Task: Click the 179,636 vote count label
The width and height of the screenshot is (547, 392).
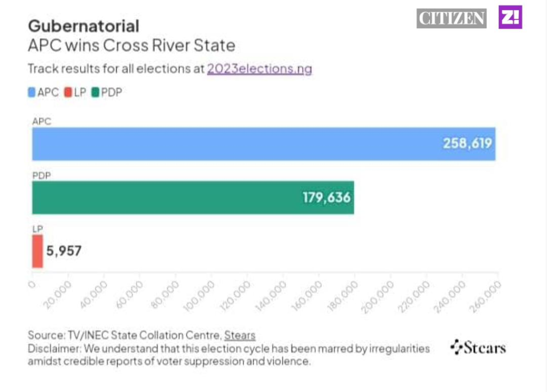Action: tap(326, 198)
